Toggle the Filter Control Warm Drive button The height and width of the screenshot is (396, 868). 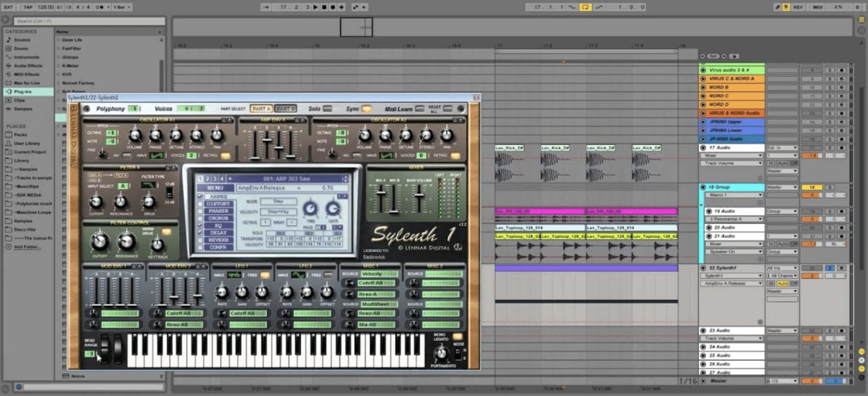pyautogui.click(x=166, y=232)
